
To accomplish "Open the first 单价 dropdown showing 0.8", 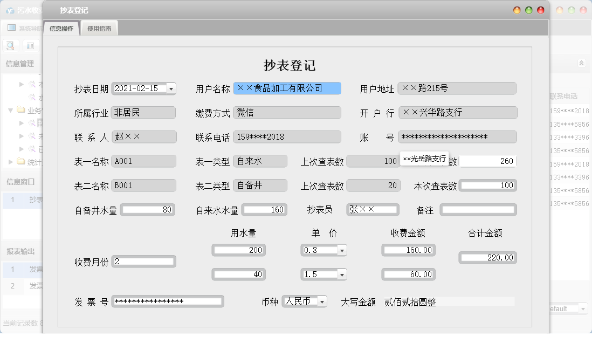I will [x=341, y=250].
